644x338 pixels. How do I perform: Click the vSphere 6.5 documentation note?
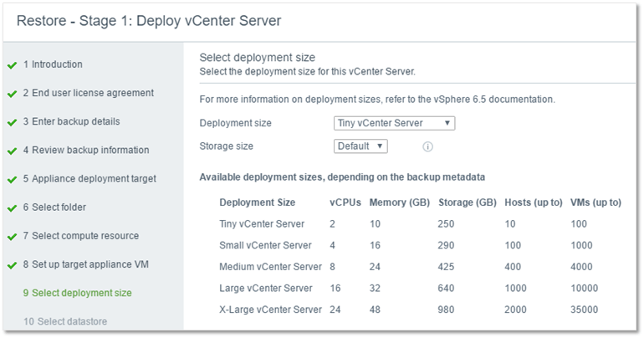tap(377, 100)
